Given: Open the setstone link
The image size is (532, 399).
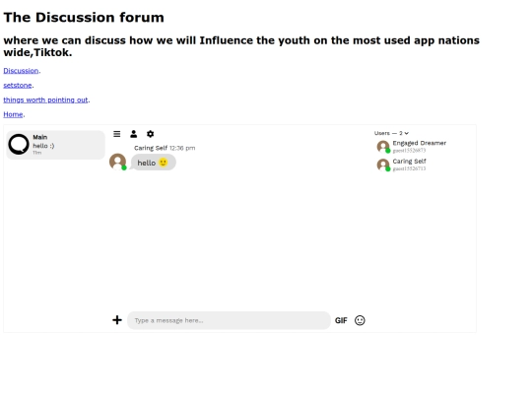Looking at the screenshot, I should (x=18, y=85).
